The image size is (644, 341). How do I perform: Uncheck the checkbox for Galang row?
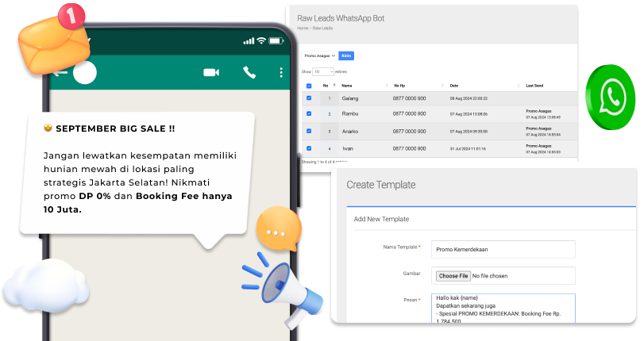click(x=309, y=98)
